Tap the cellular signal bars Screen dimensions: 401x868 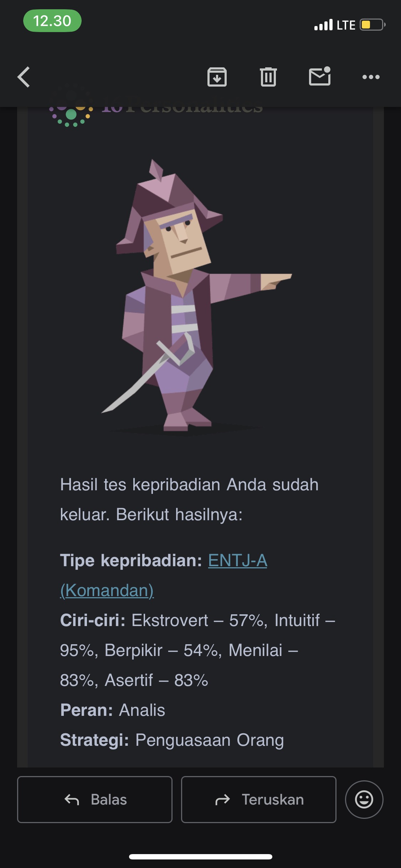point(323,25)
